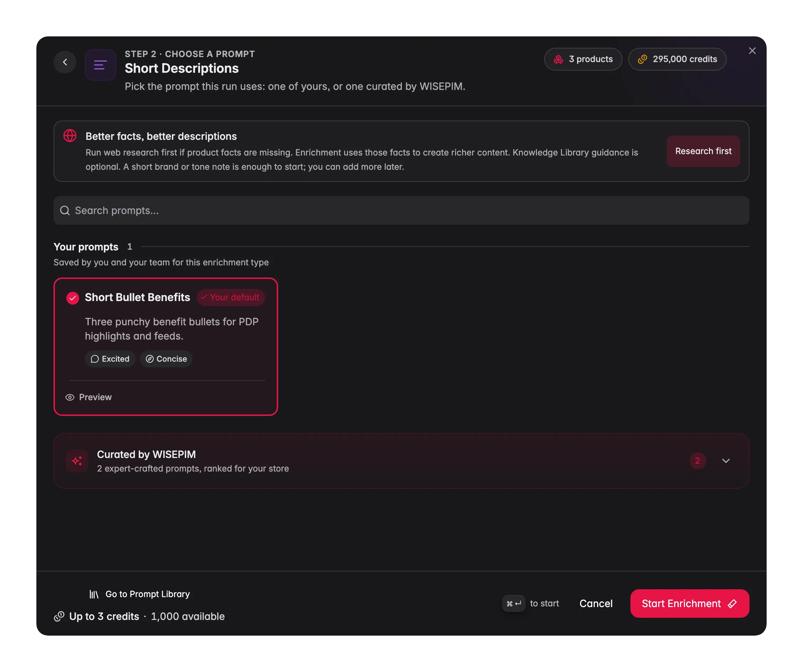Viewport: 803px width, 672px height.
Task: Open Research first
Action: [703, 151]
